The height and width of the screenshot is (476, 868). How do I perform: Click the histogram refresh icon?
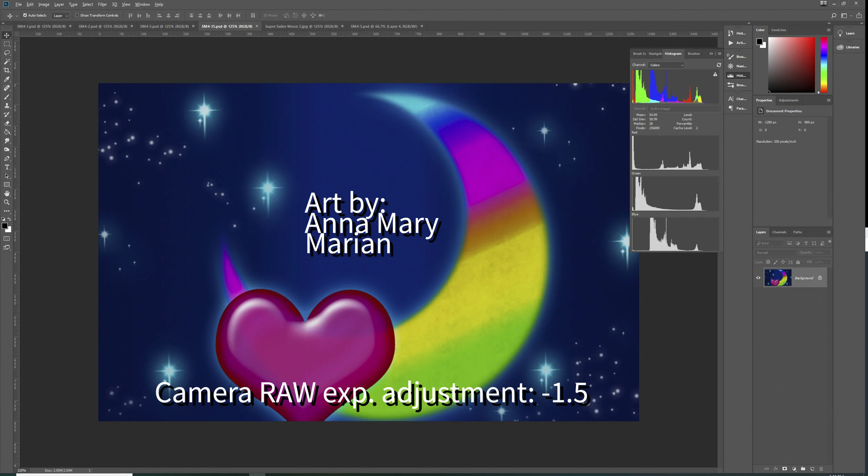pyautogui.click(x=719, y=65)
